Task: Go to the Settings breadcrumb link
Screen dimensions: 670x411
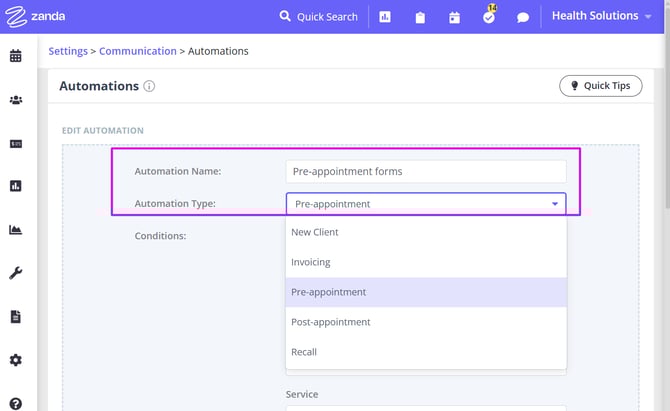Action: click(x=68, y=51)
